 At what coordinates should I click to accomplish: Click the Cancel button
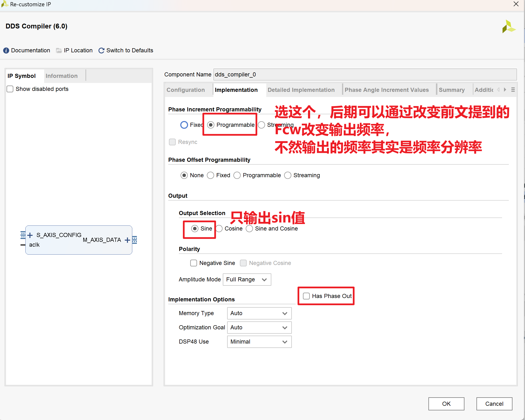(x=494, y=404)
